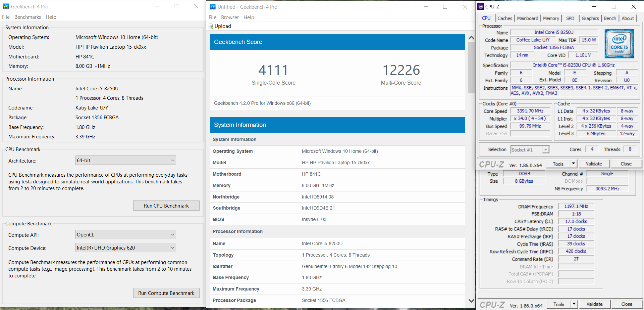Click scrollbar down arrow in results window
644x310 pixels.
471,301
